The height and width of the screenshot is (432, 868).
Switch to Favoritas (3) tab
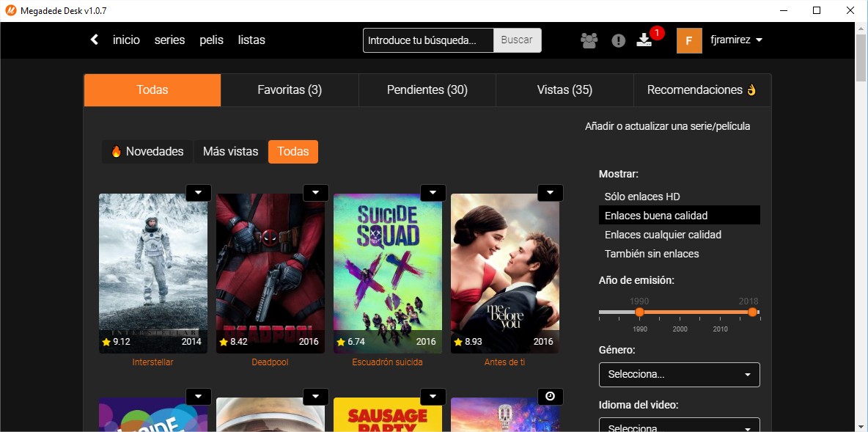pyautogui.click(x=290, y=89)
